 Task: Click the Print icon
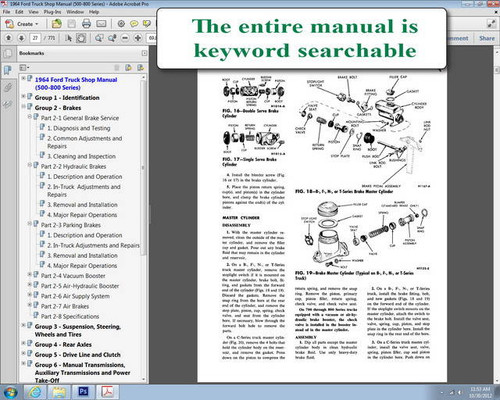pyautogui.click(x=86, y=24)
